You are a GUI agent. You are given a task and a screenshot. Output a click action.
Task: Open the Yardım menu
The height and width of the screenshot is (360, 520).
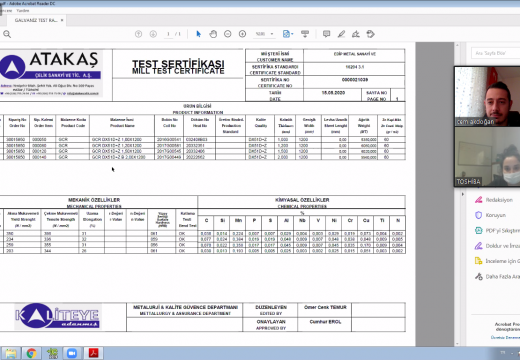click(x=23, y=11)
